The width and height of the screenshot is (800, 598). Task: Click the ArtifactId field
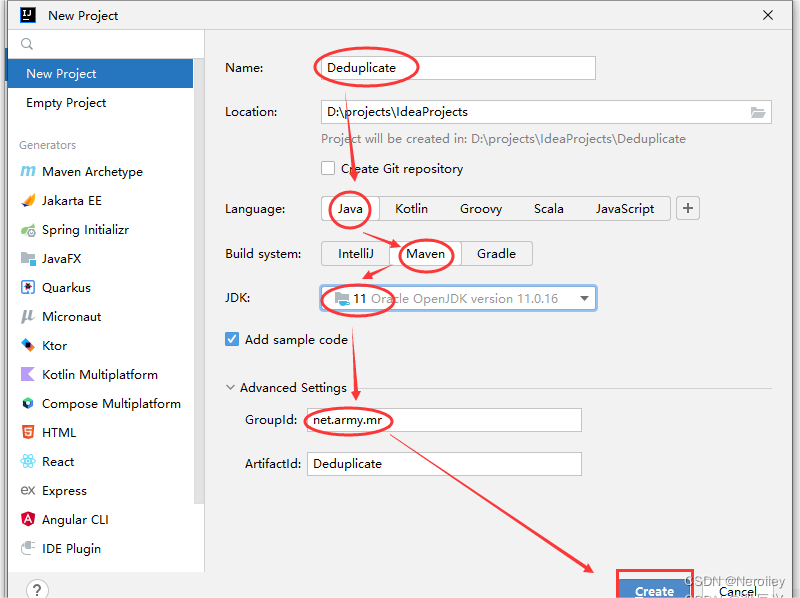coord(444,464)
